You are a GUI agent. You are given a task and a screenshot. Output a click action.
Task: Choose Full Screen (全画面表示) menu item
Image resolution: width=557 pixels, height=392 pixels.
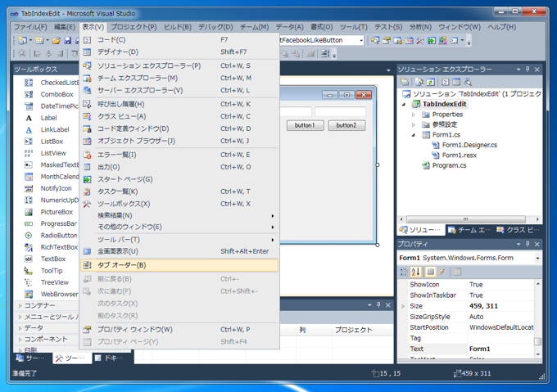[179, 251]
